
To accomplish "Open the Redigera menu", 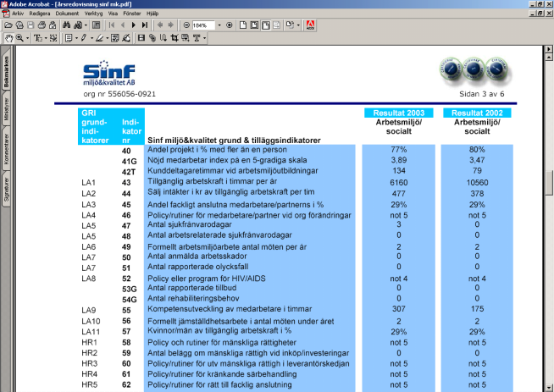I will [40, 14].
